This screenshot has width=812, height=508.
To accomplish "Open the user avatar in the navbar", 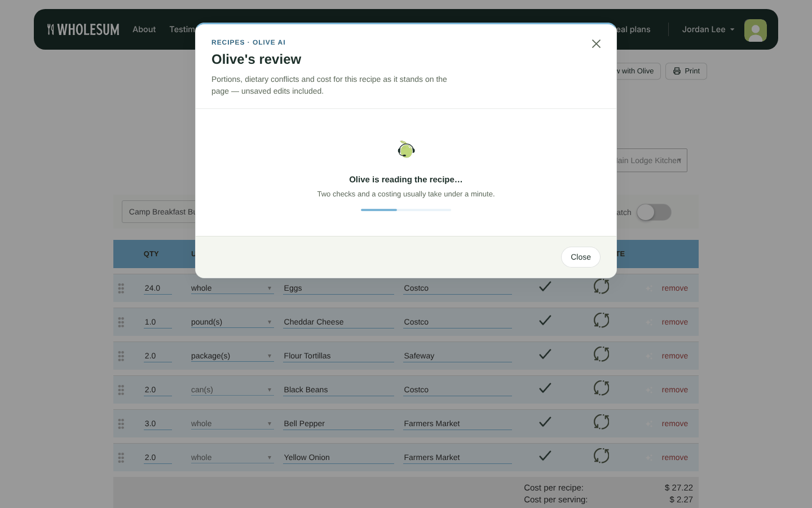I will pos(756,30).
